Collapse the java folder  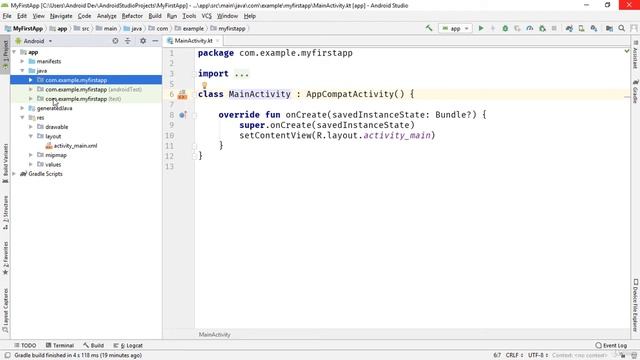[x=22, y=71]
